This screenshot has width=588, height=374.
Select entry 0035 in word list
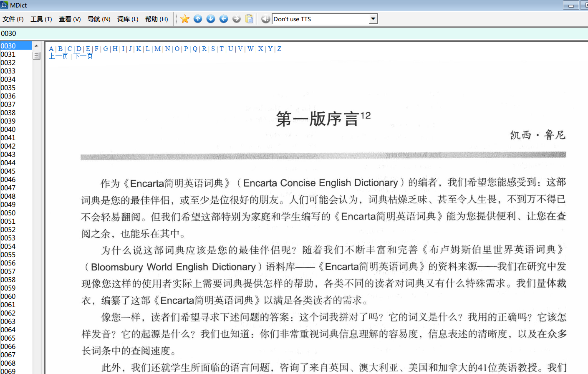tap(16, 88)
